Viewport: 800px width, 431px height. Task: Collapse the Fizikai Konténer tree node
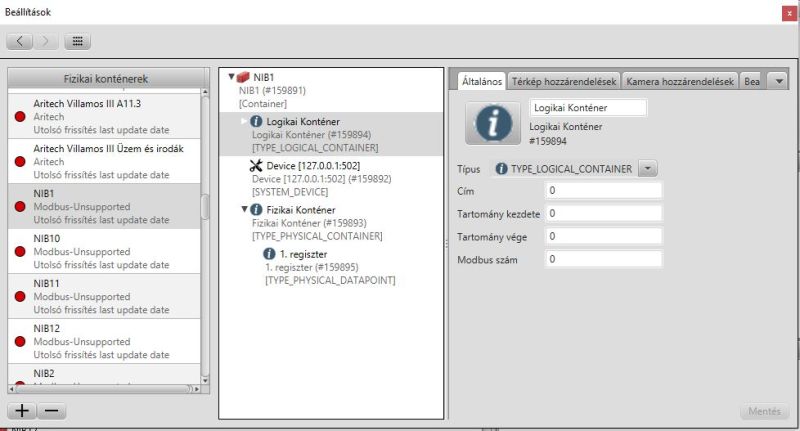coord(244,209)
